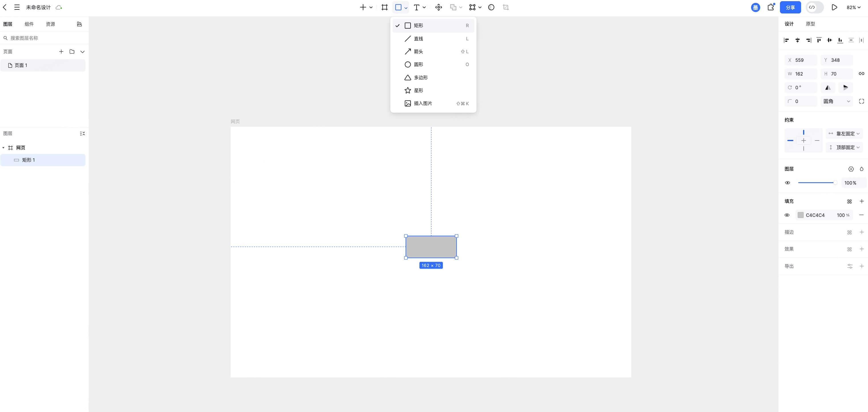Select the Text tool icon

pyautogui.click(x=417, y=7)
